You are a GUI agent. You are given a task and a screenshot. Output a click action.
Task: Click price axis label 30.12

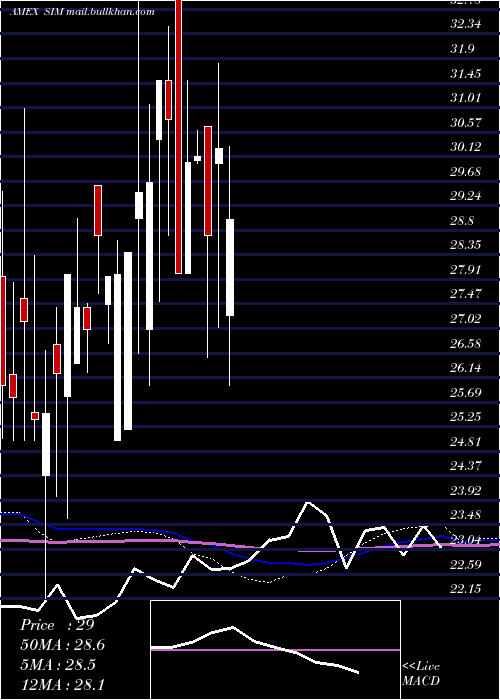point(466,146)
